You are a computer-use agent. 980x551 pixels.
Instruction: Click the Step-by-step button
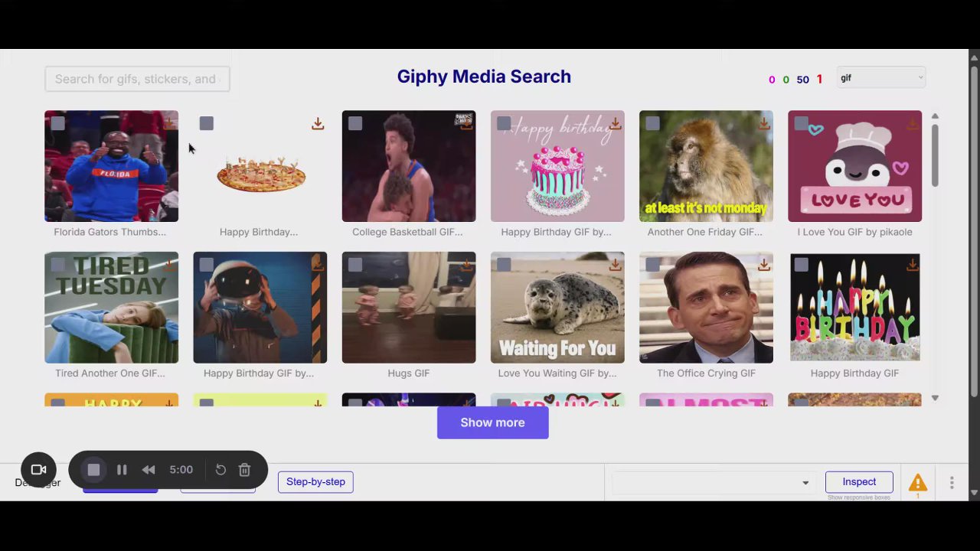(x=315, y=482)
